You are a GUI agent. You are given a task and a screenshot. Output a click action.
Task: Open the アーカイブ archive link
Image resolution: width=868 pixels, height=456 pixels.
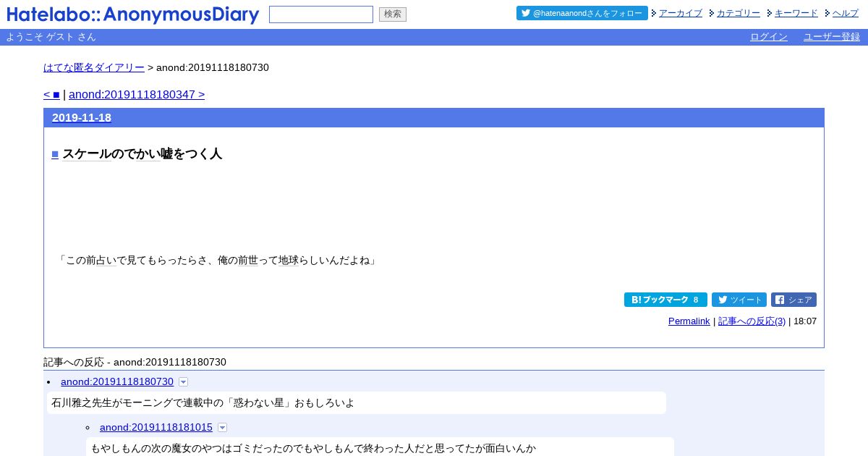(681, 13)
